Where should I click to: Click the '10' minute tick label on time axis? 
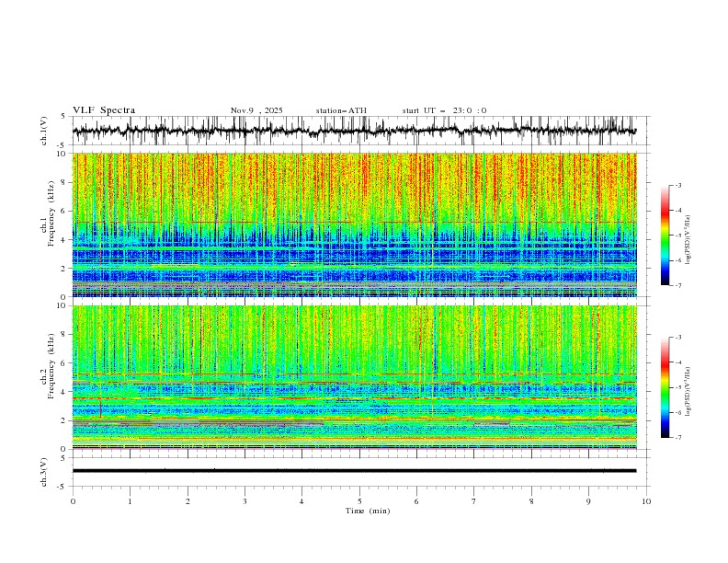[646, 501]
